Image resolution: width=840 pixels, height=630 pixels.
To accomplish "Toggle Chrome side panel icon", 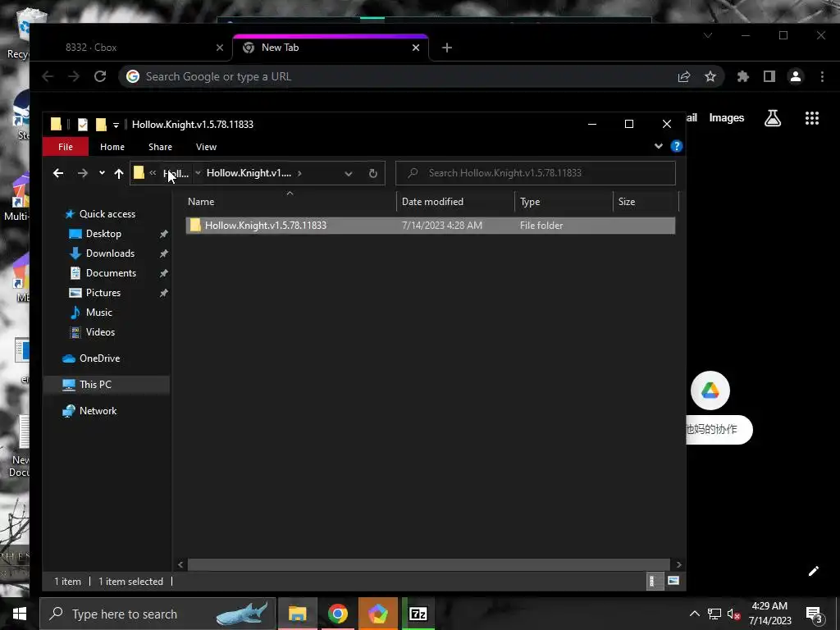I will [769, 76].
